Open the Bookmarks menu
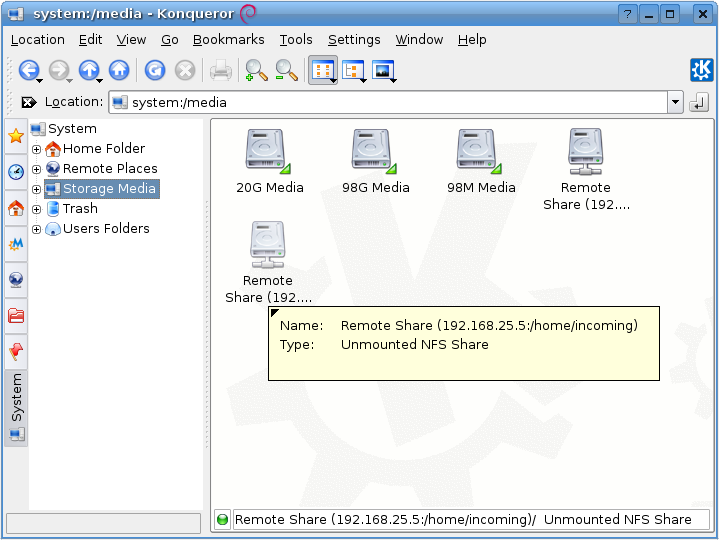Viewport: 719px width, 540px height. [228, 40]
